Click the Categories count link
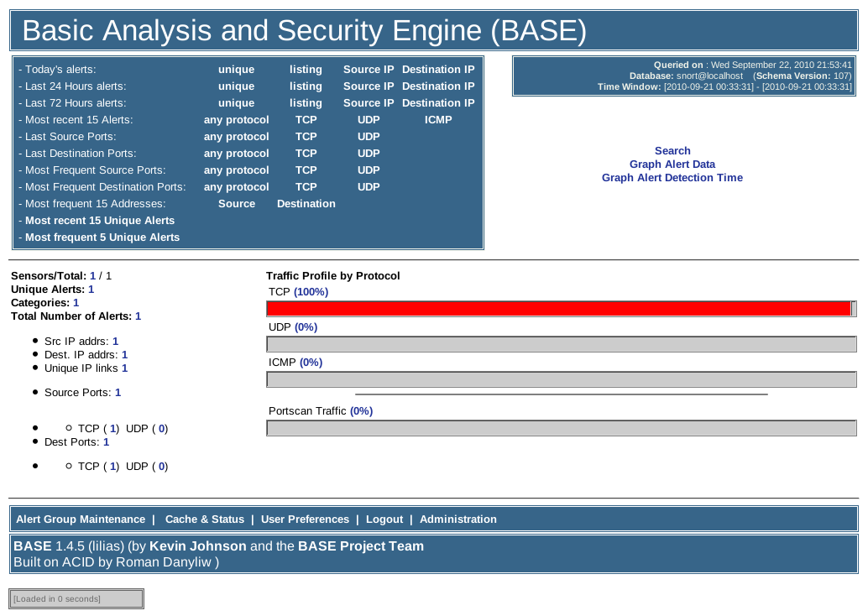This screenshot has height=616, width=868. point(76,303)
